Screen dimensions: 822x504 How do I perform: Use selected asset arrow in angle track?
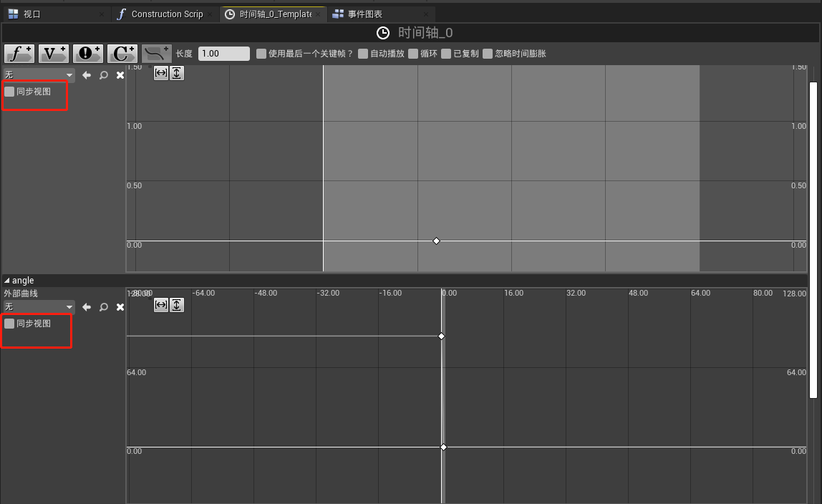(87, 307)
